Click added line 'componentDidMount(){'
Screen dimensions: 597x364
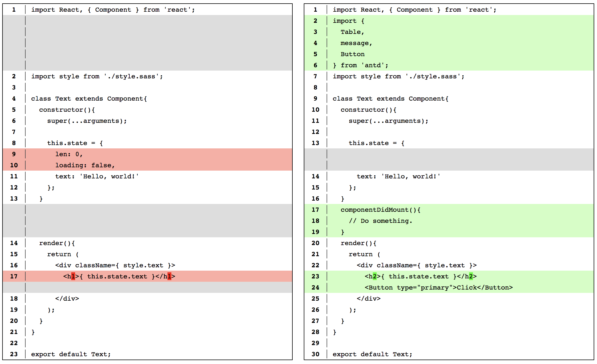[x=380, y=210]
